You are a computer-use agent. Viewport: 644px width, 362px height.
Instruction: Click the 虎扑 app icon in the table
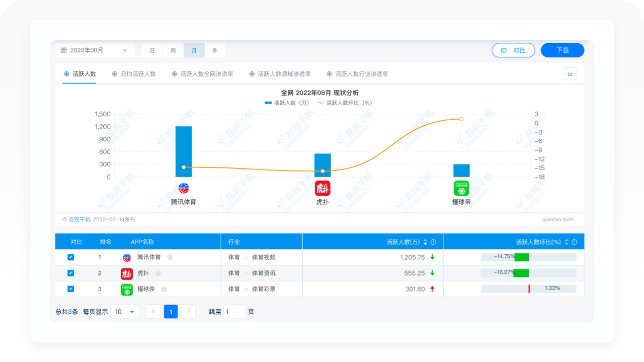(x=127, y=274)
